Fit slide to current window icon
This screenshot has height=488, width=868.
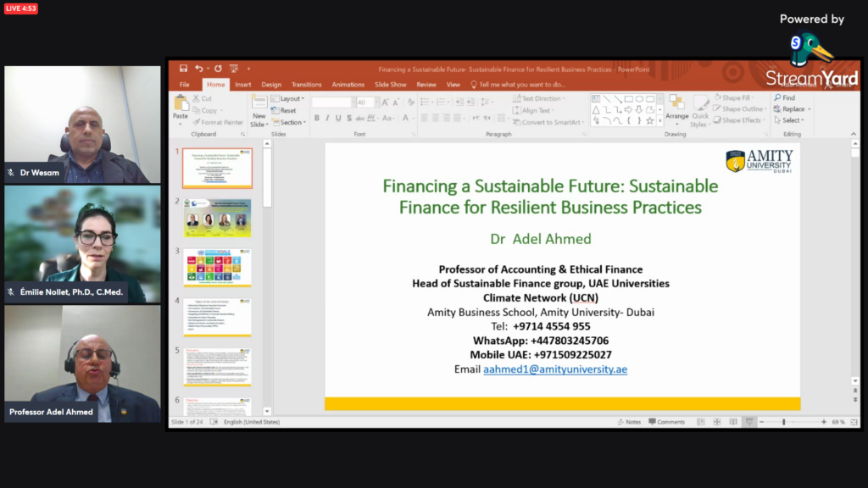coord(854,422)
